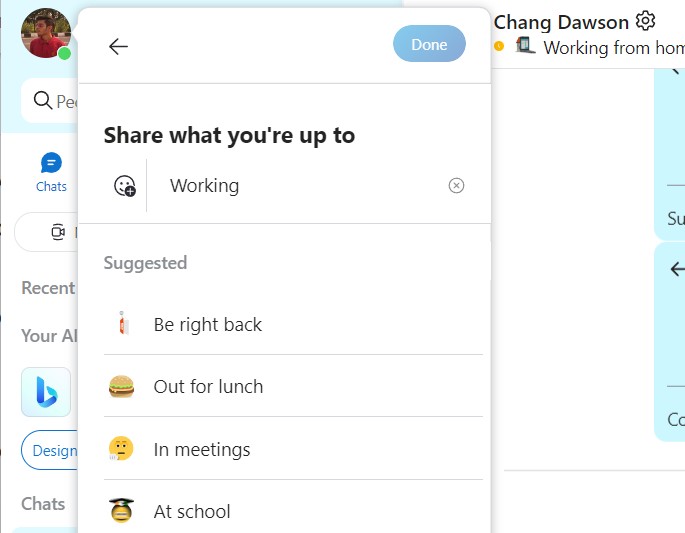Switch to the Chats tab

coord(51,172)
